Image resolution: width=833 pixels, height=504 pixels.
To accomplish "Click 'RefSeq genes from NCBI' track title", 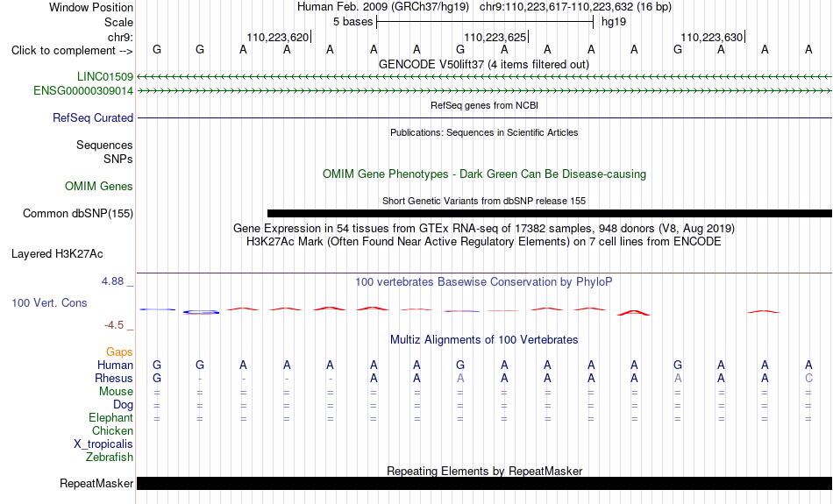I will click(485, 105).
